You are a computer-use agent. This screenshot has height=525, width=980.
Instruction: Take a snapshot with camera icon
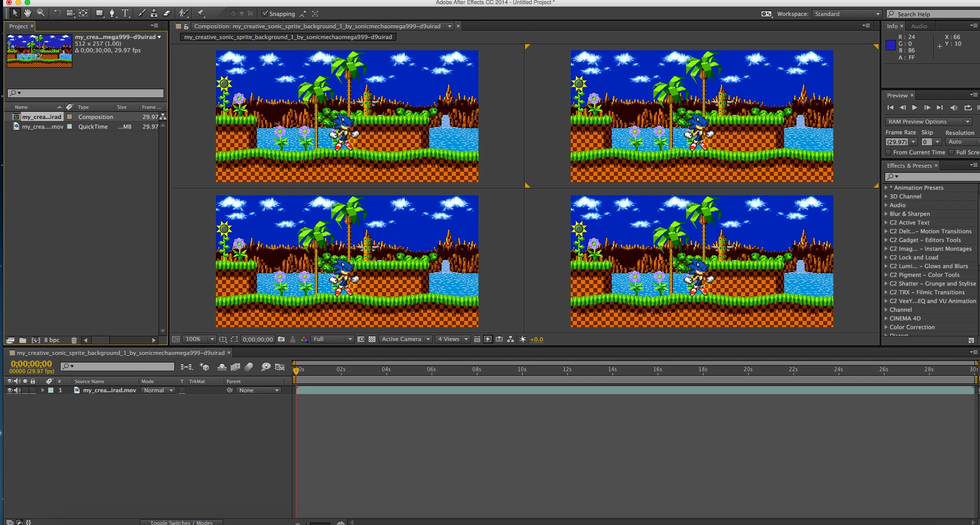[x=281, y=339]
